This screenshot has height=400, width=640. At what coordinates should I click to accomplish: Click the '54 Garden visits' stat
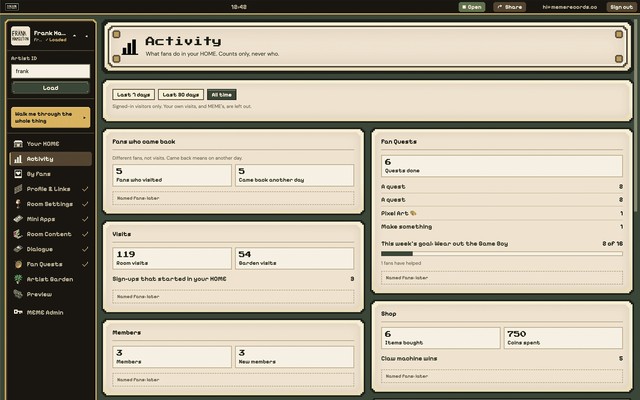coord(294,258)
